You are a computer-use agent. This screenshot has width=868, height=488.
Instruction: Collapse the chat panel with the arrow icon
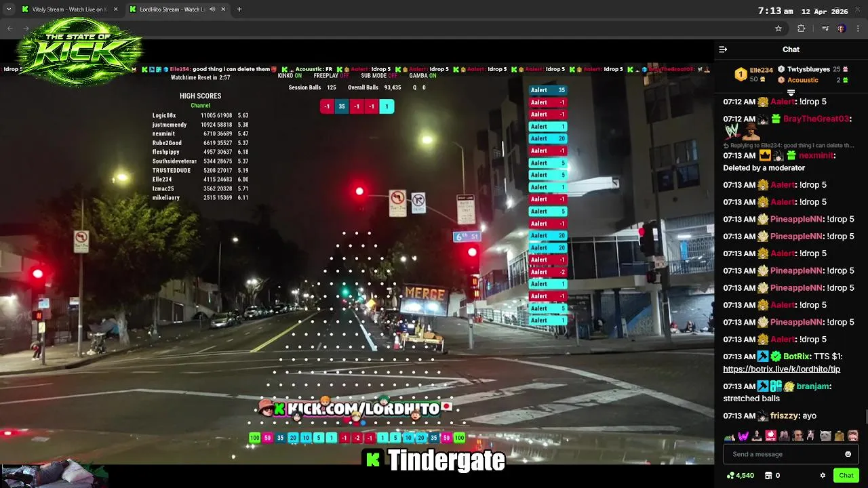click(x=723, y=49)
